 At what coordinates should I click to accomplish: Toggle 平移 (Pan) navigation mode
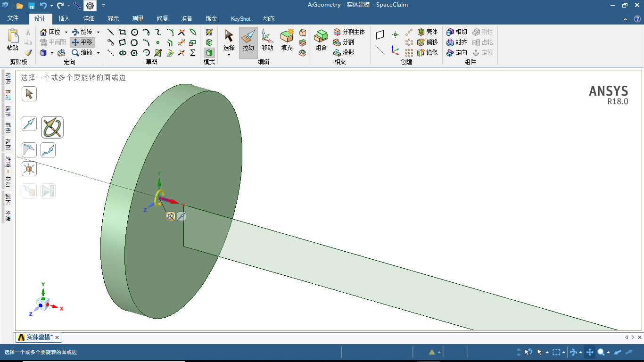pos(82,42)
